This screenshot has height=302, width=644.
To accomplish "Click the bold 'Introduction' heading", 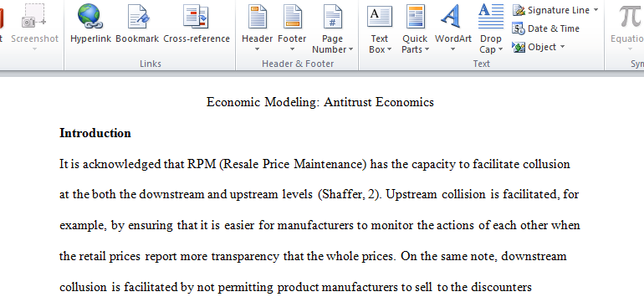I will point(95,133).
